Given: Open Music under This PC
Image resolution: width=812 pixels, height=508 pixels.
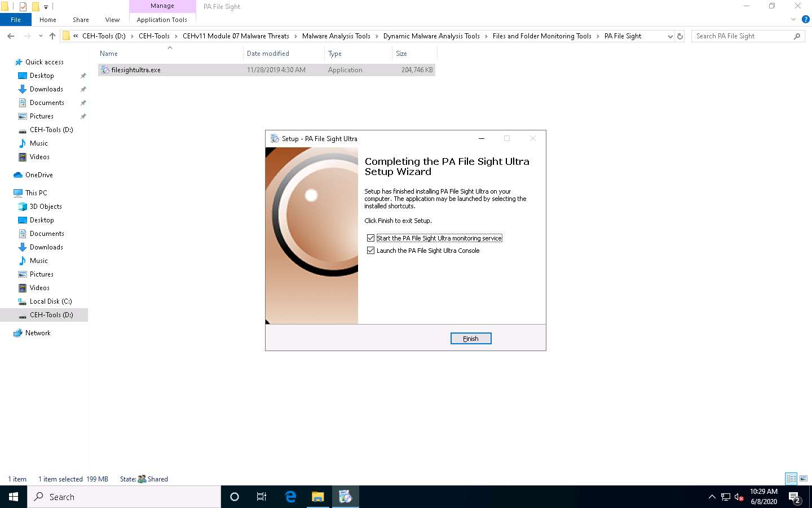Looking at the screenshot, I should click(39, 261).
